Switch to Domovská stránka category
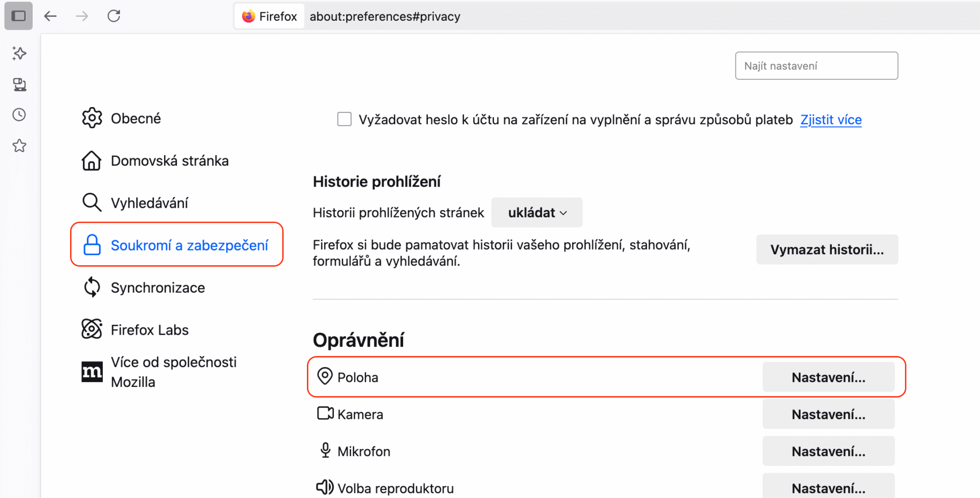 (x=169, y=161)
